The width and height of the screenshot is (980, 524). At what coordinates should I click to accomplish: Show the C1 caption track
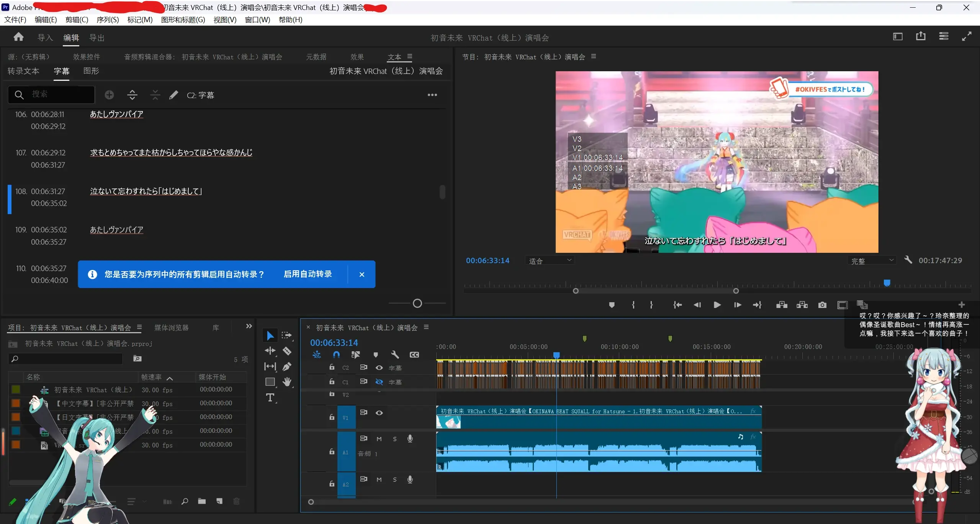pos(379,382)
